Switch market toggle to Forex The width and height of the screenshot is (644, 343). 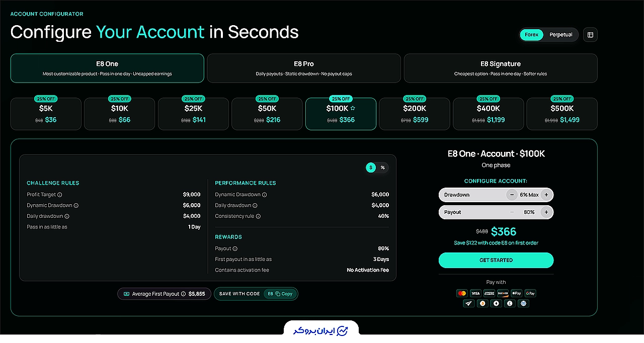click(531, 35)
